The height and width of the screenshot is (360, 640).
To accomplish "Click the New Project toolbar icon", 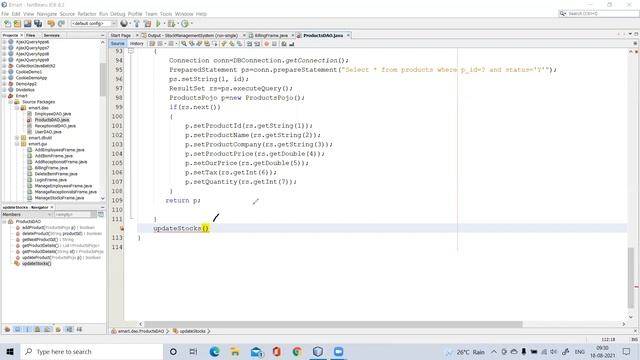I will pyautogui.click(x=17, y=24).
